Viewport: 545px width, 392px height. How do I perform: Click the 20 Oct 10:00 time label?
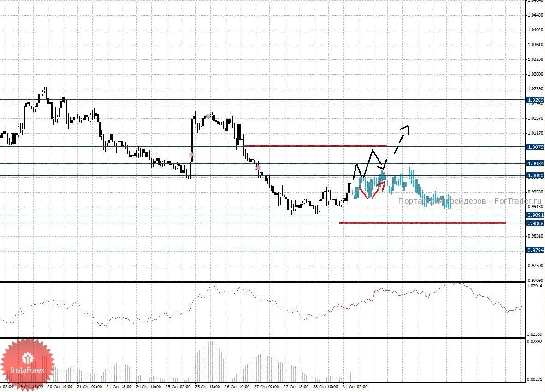(60, 387)
